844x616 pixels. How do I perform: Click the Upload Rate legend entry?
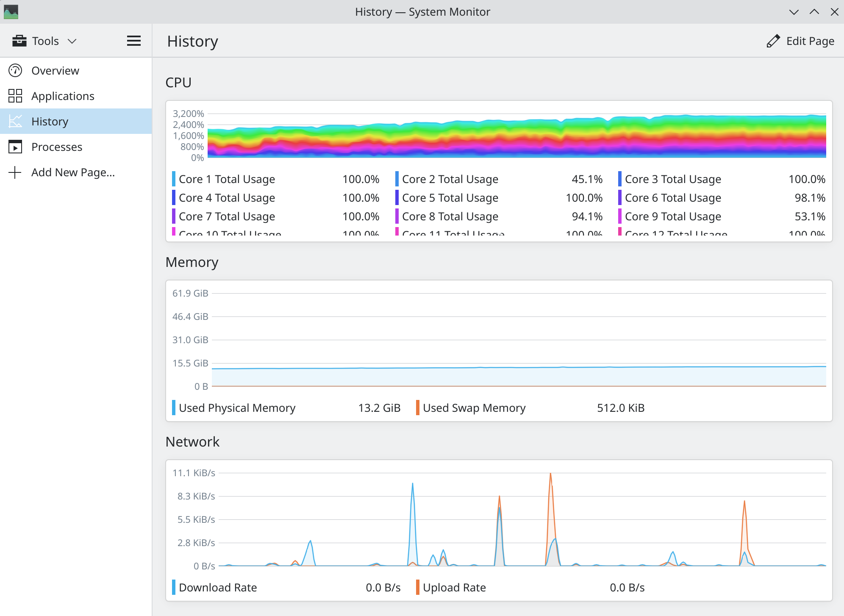point(454,587)
